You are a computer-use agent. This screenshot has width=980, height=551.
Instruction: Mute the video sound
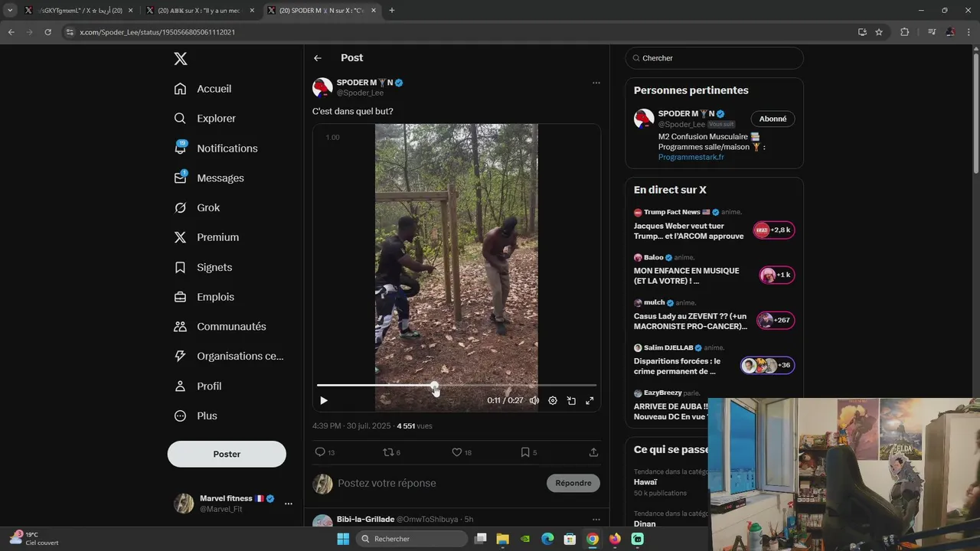[534, 400]
